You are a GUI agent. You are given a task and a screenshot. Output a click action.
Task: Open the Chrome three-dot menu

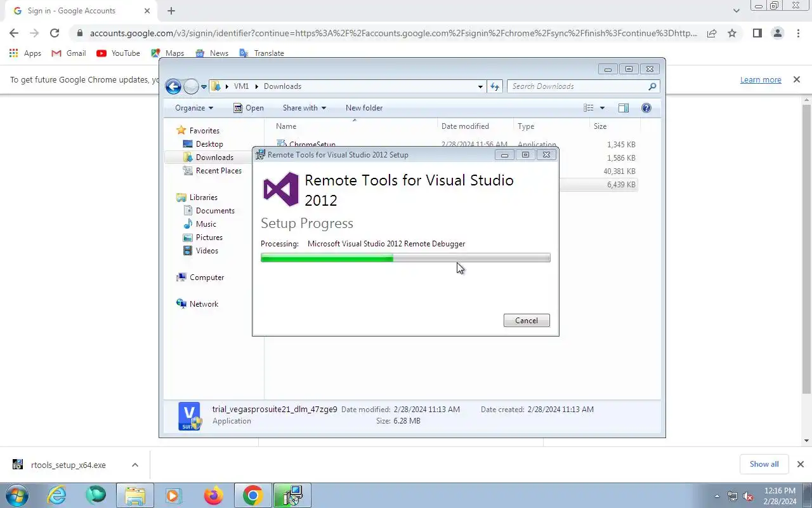coord(798,33)
